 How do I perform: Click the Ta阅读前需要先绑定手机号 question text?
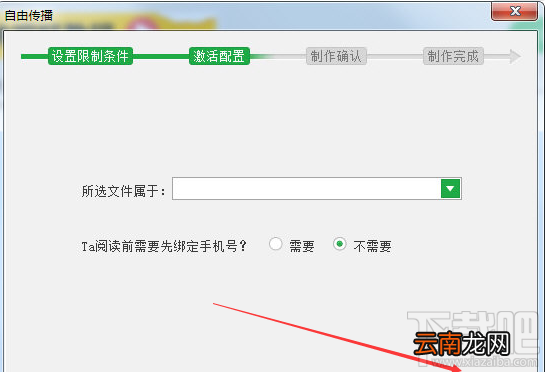(164, 246)
